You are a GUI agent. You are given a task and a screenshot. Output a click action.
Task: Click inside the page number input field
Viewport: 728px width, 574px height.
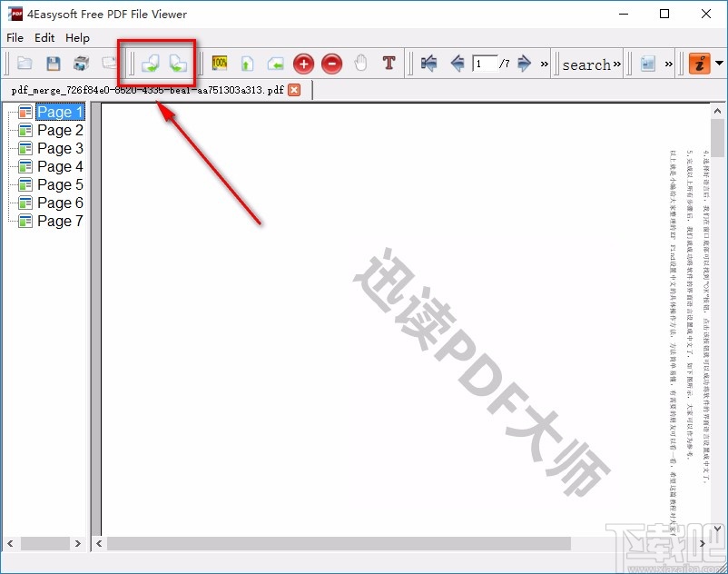(484, 64)
